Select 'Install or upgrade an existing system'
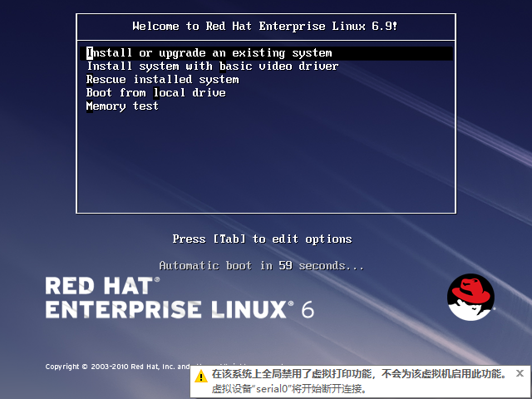 [266, 53]
